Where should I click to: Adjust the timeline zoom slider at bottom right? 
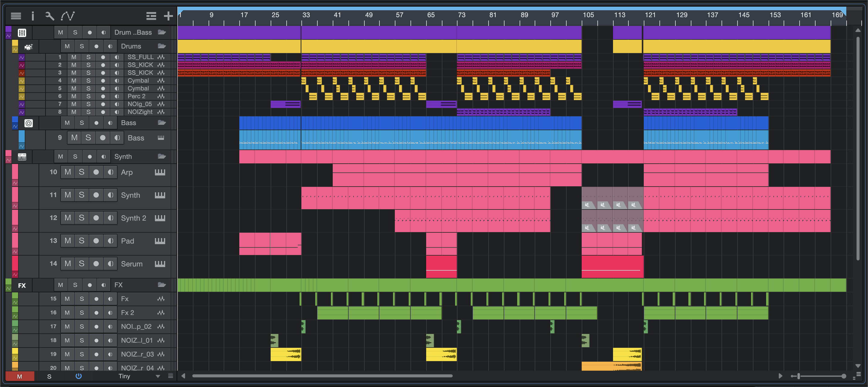pyautogui.click(x=799, y=376)
